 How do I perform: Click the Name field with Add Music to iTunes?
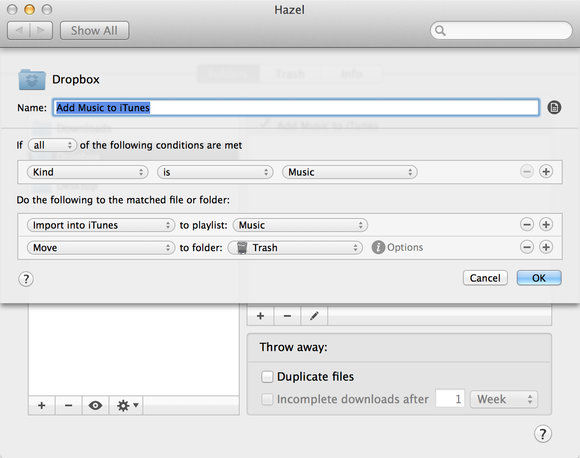tap(296, 108)
